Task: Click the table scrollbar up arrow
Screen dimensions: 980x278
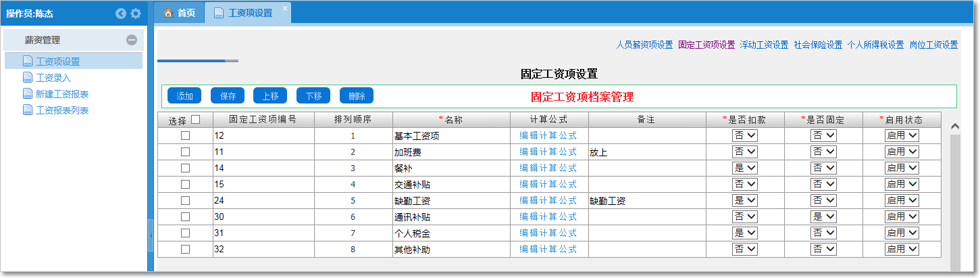Action: pos(955,126)
